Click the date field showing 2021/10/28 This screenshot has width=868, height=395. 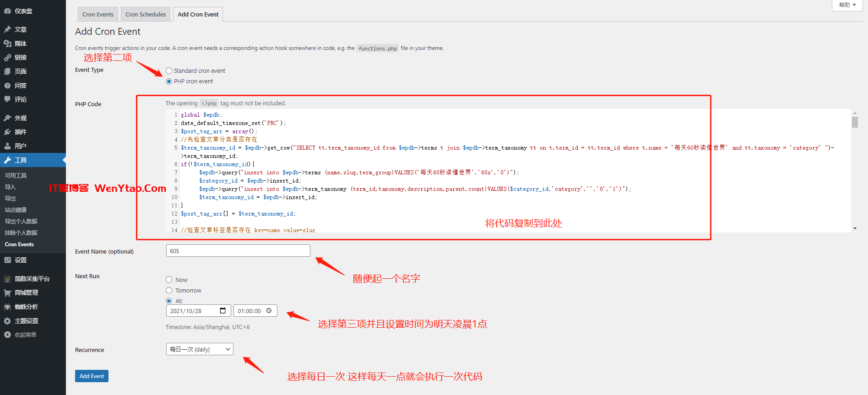199,311
